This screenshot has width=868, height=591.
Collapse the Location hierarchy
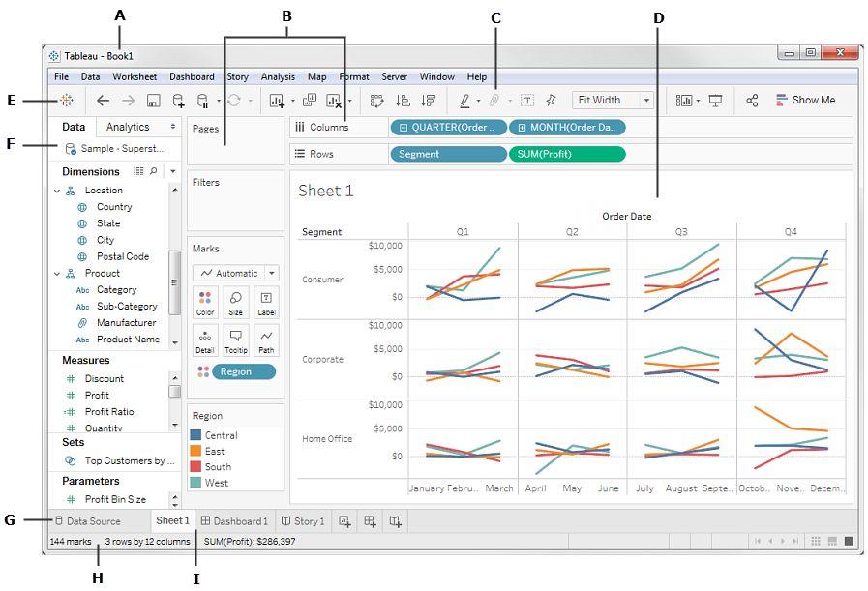[57, 191]
